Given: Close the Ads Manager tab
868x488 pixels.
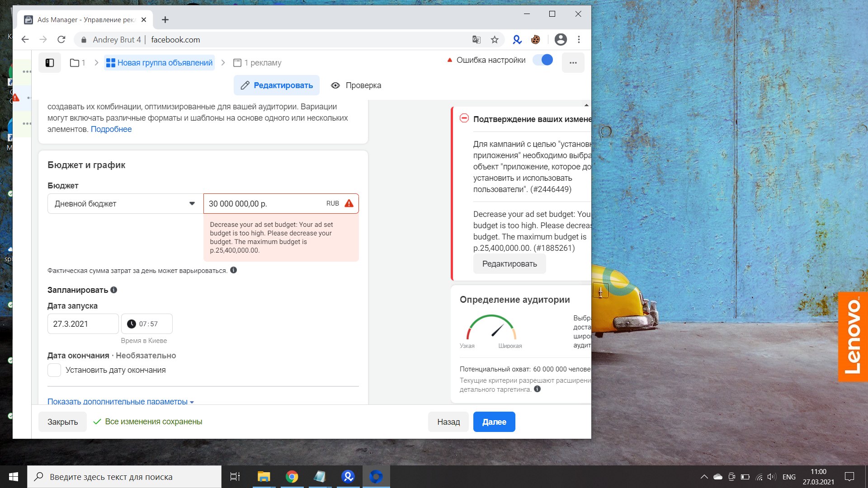Looking at the screenshot, I should tap(144, 20).
